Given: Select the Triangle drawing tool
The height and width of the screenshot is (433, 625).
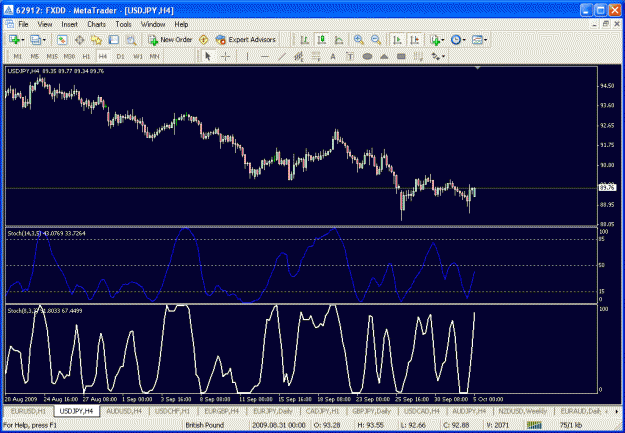Looking at the screenshot, I should click(x=384, y=57).
